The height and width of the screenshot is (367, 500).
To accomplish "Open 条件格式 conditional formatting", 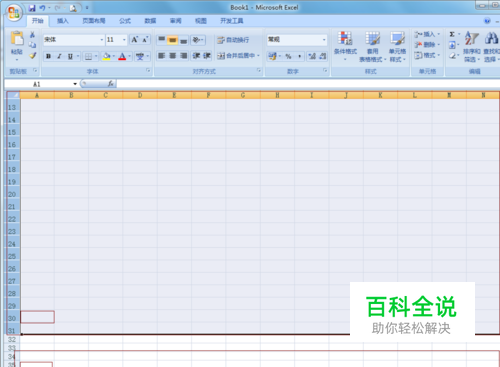I will [345, 46].
